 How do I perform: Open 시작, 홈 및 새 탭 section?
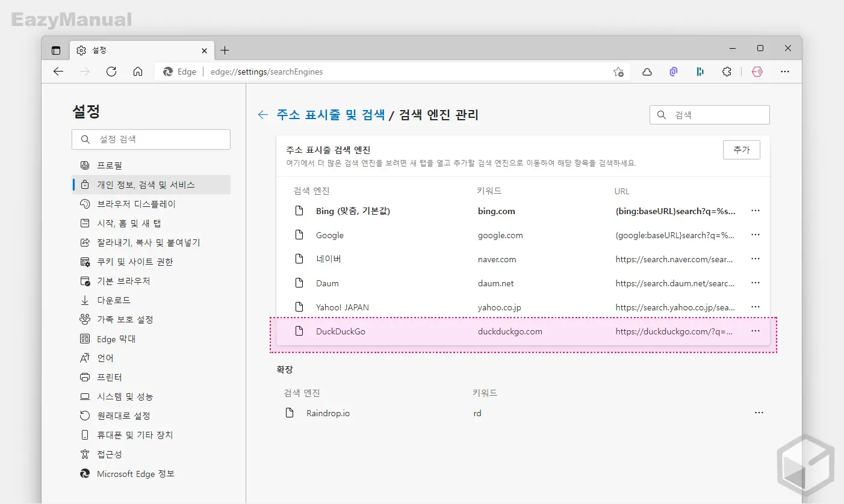(151, 223)
